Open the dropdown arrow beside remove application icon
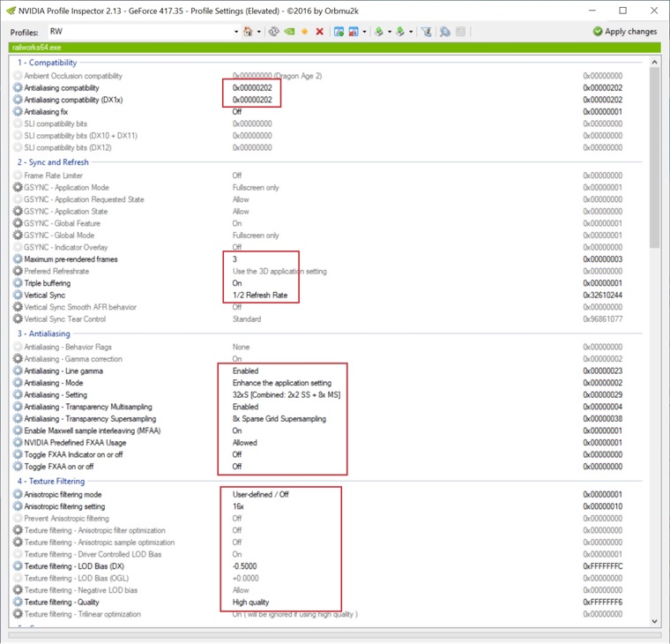 364,32
